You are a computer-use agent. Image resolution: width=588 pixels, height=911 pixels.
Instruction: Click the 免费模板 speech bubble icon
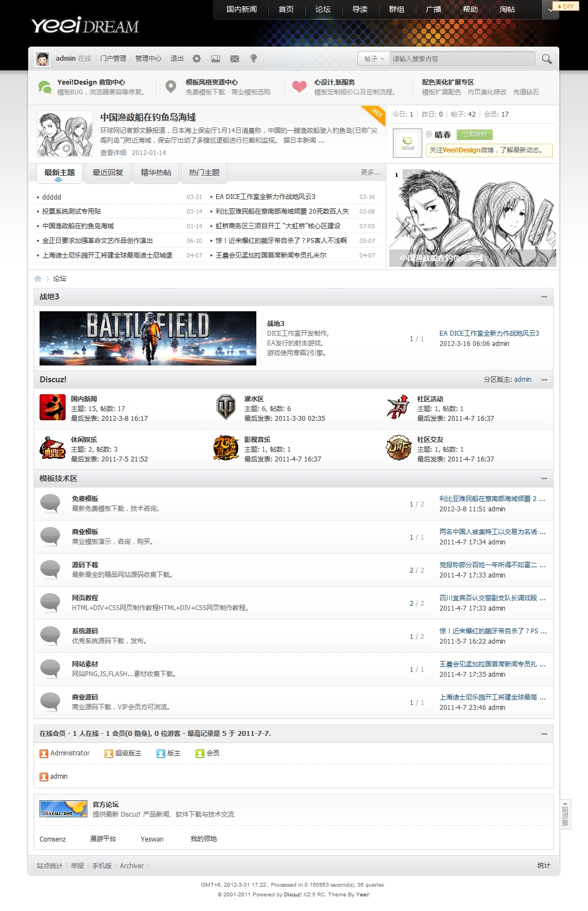click(x=50, y=503)
